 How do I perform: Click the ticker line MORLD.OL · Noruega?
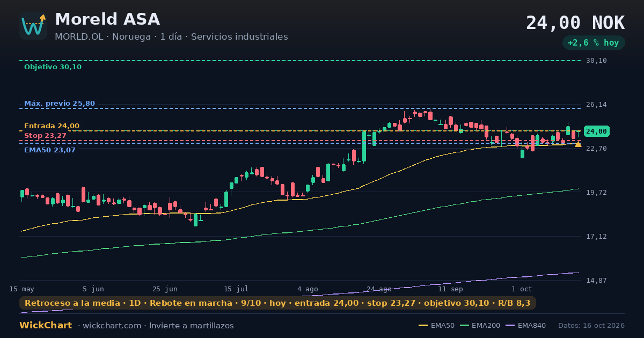(103, 36)
